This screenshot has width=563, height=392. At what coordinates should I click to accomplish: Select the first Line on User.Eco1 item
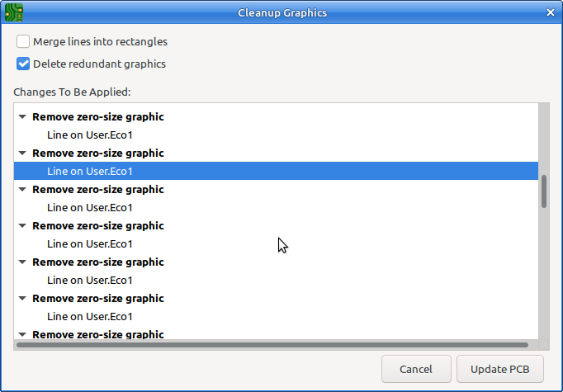(x=90, y=135)
